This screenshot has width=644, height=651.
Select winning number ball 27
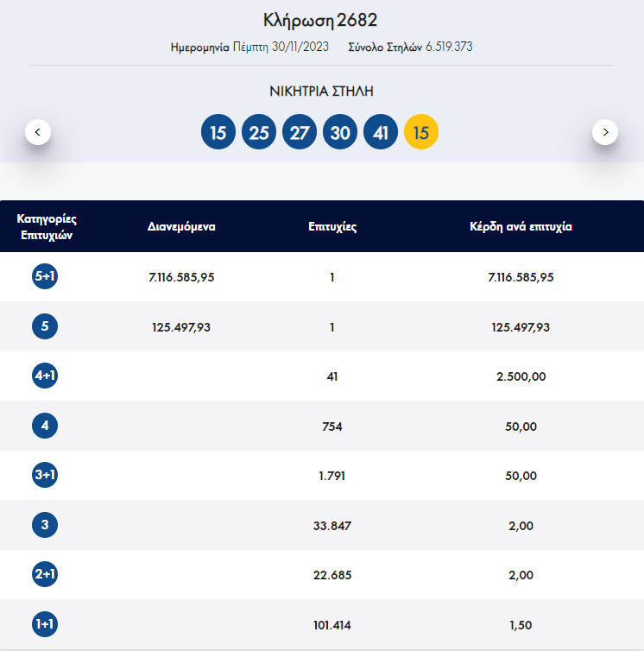[x=300, y=133]
